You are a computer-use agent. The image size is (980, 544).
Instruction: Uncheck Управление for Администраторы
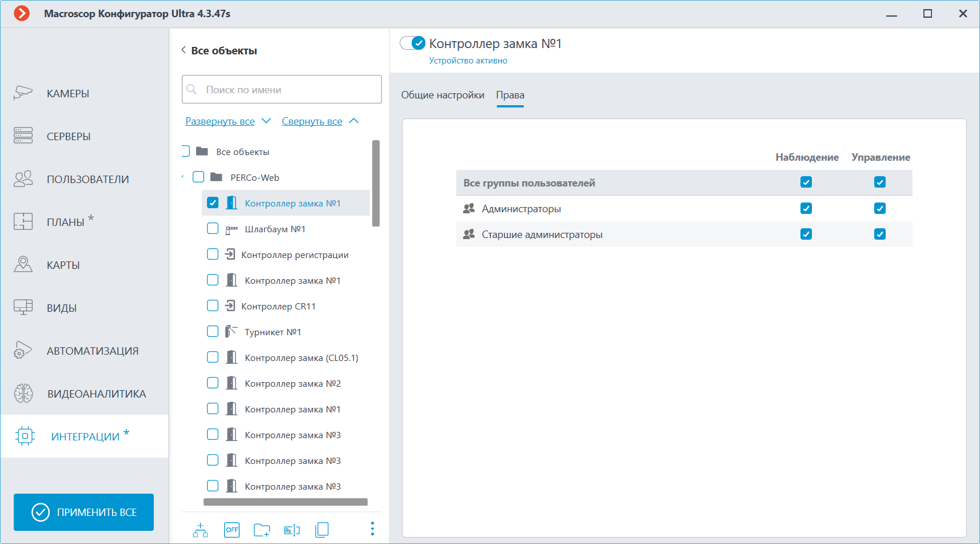880,208
